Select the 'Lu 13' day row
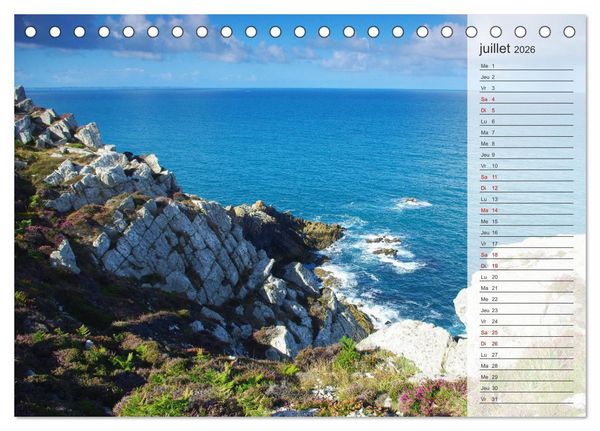Image resolution: width=600 pixels, height=431 pixels. [527, 199]
